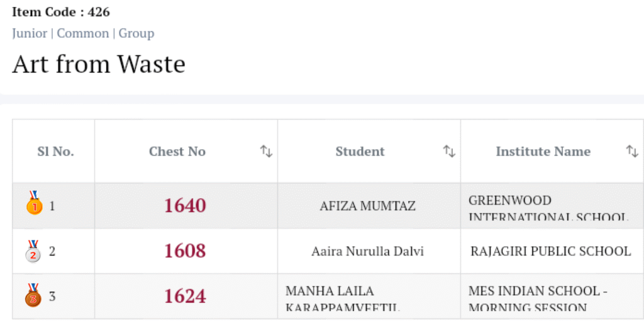Select the Group category label

(136, 33)
